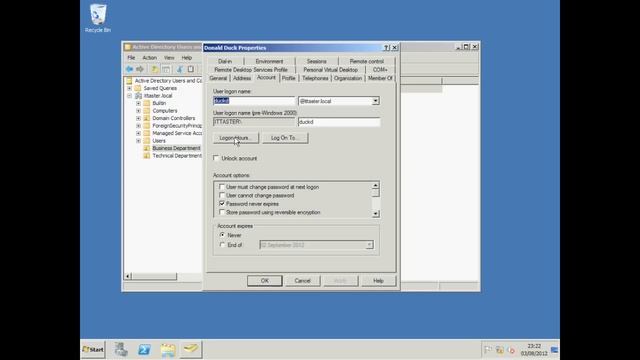Click the Logon Hours button
The image size is (640, 360).
tap(236, 138)
